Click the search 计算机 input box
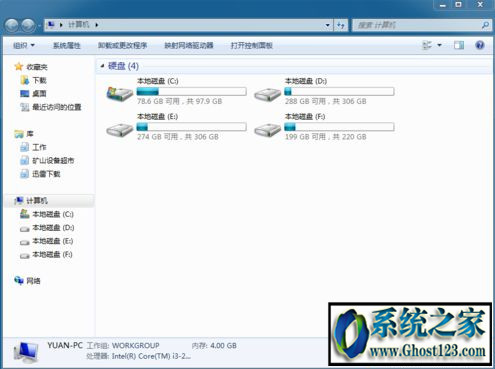Image resolution: width=495 pixels, height=369 pixels. pyautogui.click(x=418, y=25)
